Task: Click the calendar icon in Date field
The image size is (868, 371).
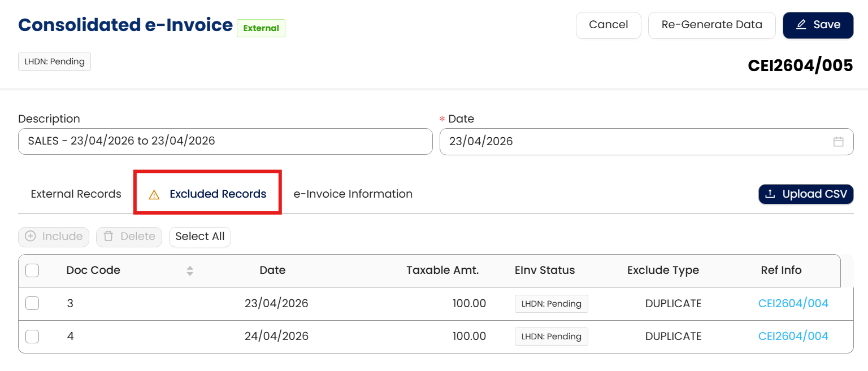Action: 839,142
